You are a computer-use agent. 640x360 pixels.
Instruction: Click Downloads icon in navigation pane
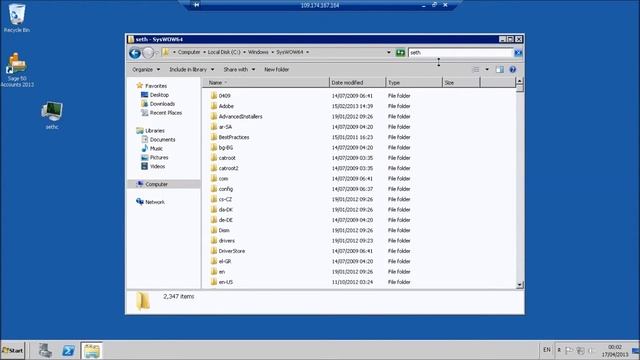pos(144,104)
